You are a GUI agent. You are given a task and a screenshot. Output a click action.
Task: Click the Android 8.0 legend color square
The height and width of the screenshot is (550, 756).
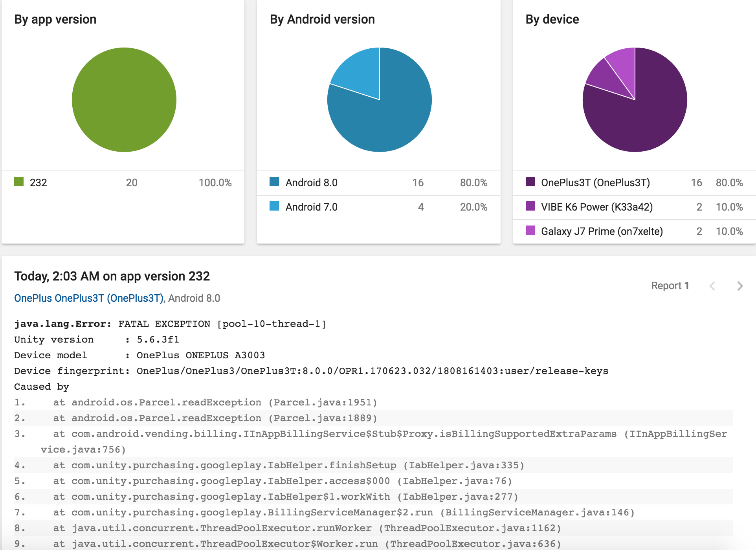274,181
